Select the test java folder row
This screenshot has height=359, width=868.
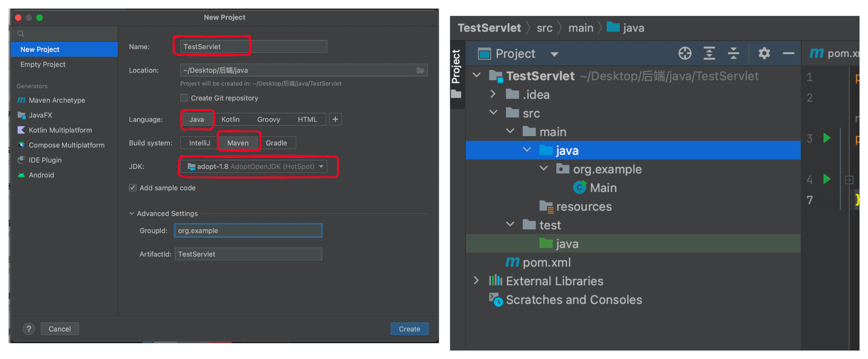tap(633, 243)
